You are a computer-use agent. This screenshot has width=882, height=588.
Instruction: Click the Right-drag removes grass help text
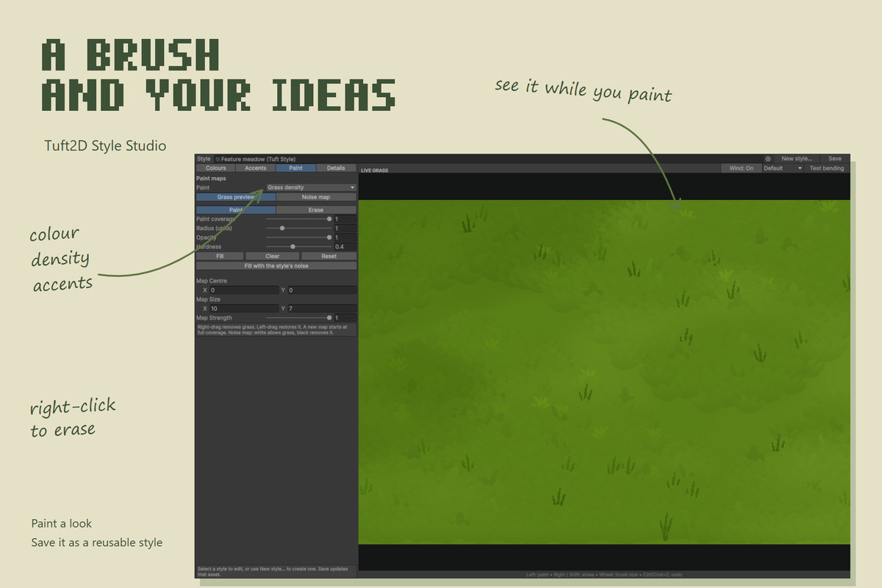click(276, 330)
